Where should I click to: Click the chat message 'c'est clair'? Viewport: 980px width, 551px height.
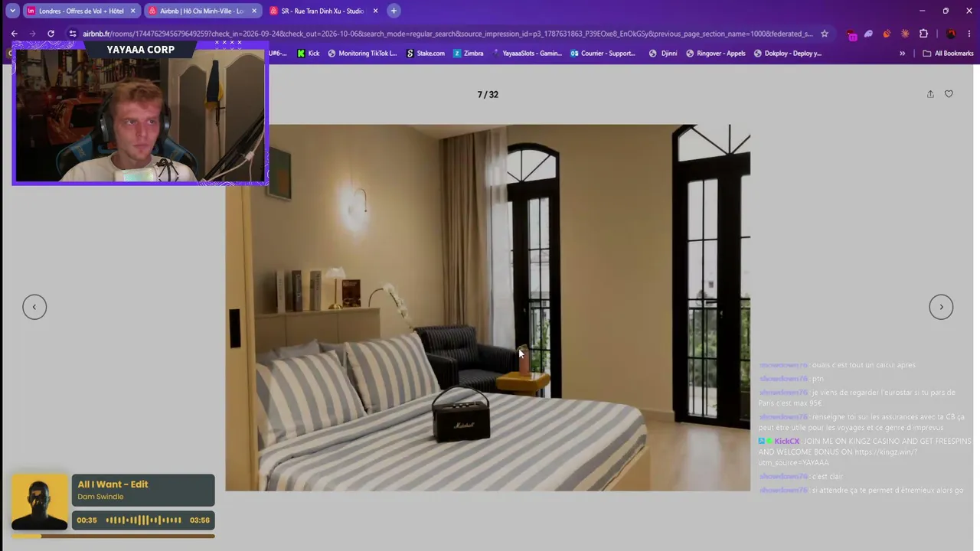[x=827, y=477]
